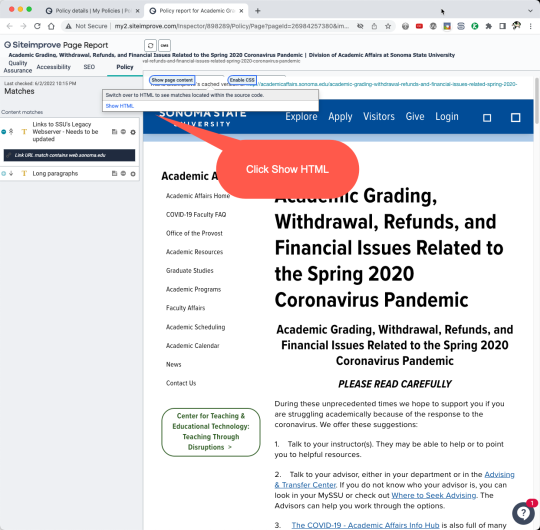Click the share icon in the address bar
The width and height of the screenshot is (540, 530).
374,26
